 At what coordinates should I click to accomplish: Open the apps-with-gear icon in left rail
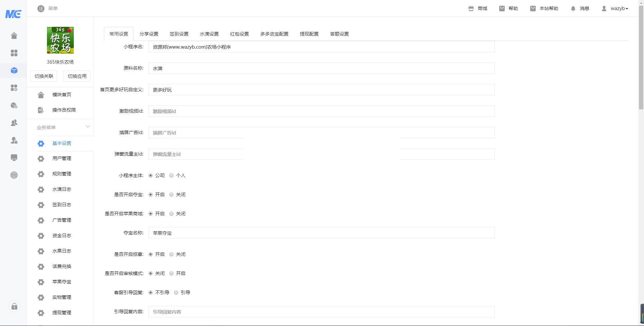click(14, 88)
